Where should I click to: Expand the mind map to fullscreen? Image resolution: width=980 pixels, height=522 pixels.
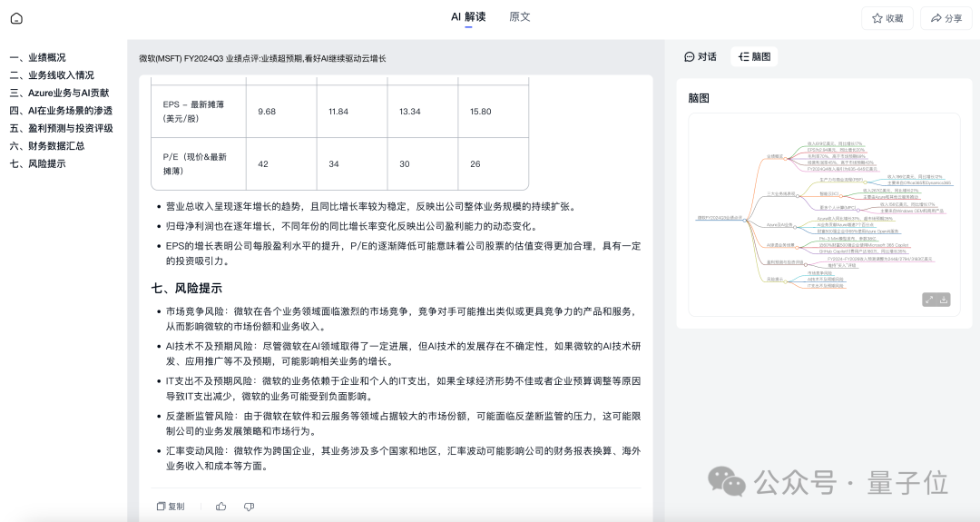(928, 300)
